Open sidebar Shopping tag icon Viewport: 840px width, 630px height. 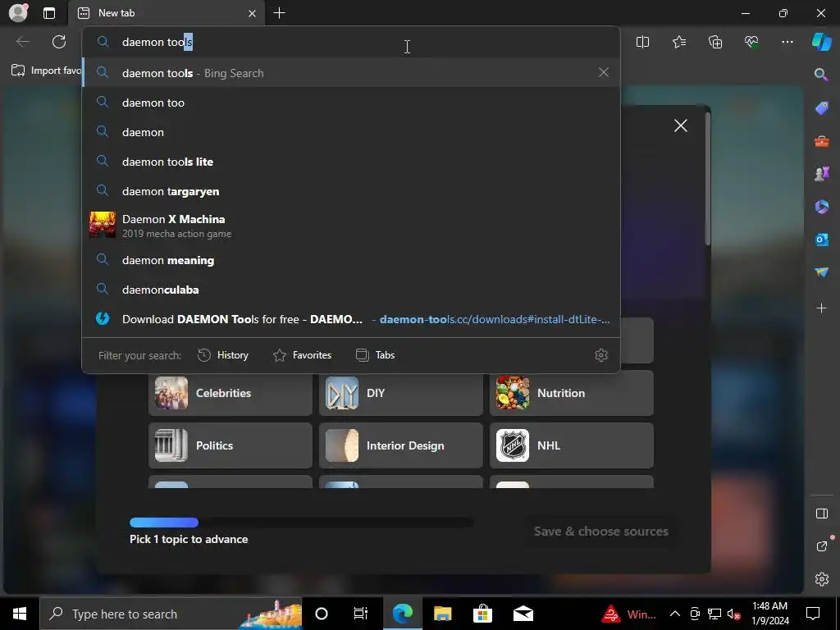click(x=821, y=107)
